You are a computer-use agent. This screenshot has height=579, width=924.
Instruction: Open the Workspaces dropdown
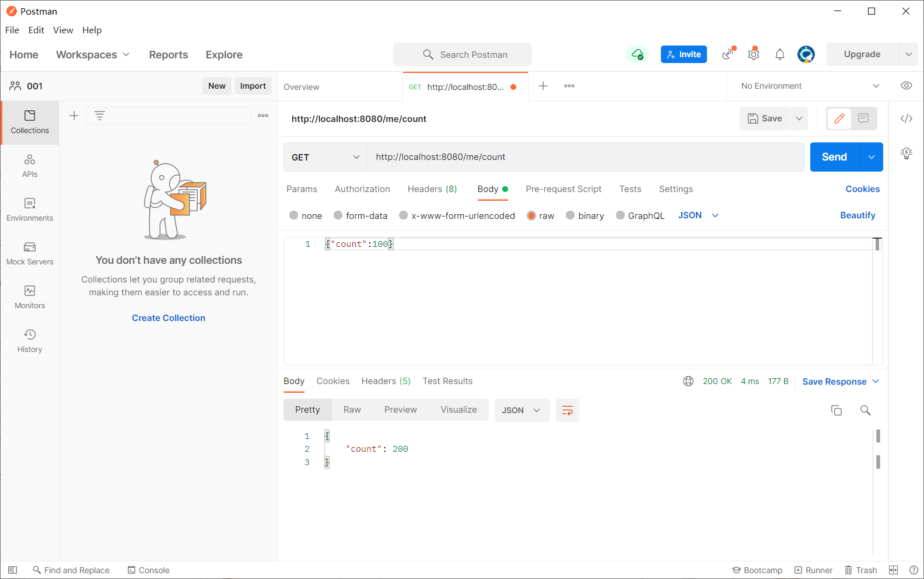(93, 55)
